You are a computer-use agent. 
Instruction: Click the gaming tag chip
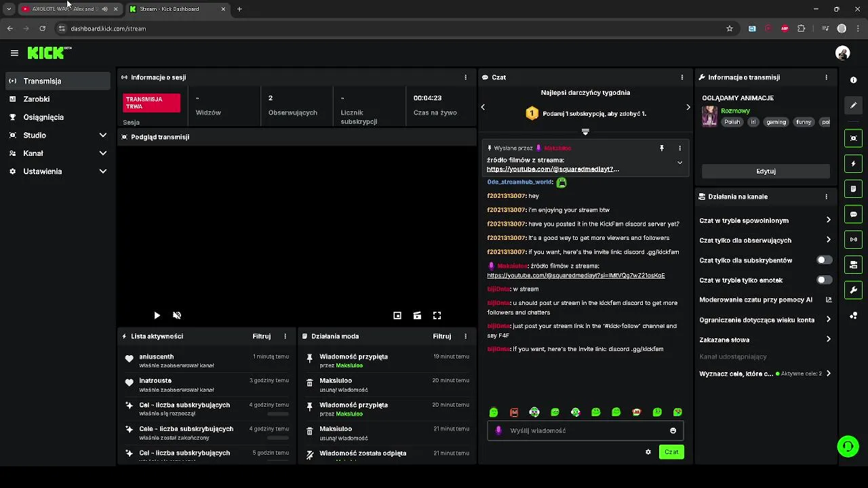pyautogui.click(x=776, y=122)
